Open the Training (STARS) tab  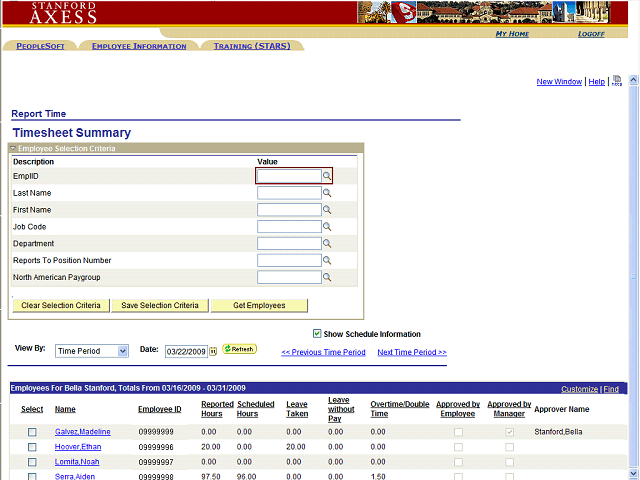point(252,46)
